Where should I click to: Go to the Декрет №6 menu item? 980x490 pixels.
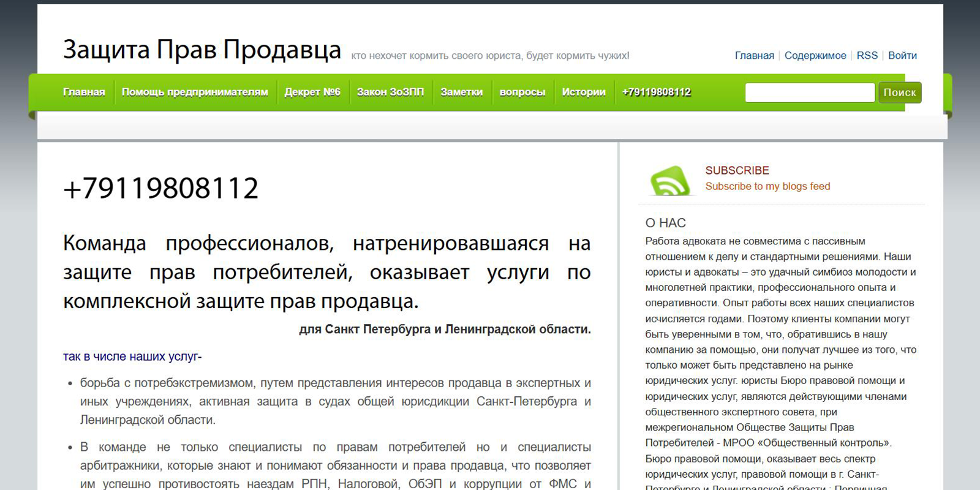[x=312, y=92]
